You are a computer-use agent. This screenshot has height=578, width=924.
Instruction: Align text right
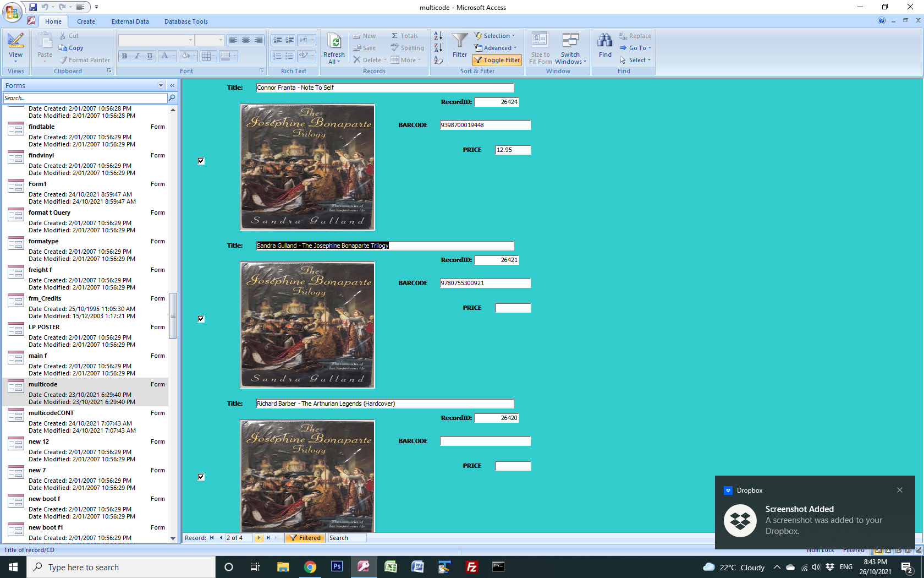(x=258, y=40)
